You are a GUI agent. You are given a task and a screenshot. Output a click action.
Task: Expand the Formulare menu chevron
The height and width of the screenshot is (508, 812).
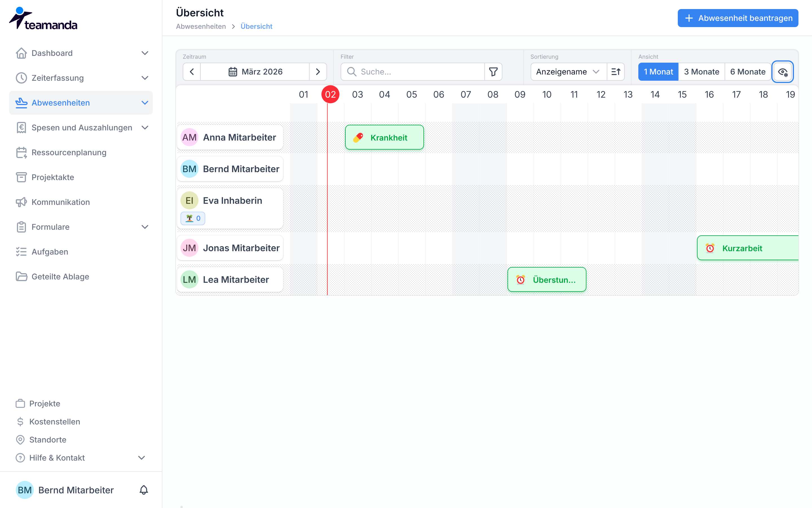tap(145, 227)
